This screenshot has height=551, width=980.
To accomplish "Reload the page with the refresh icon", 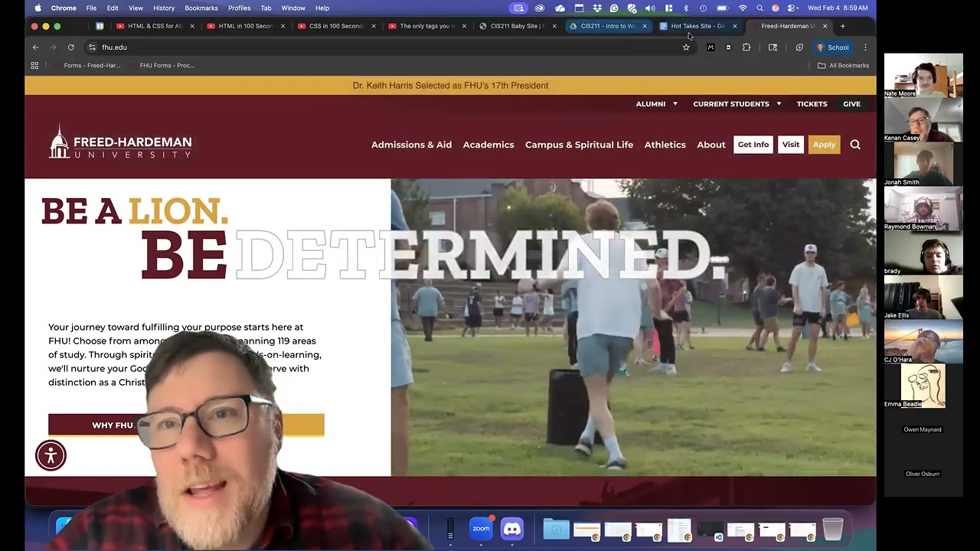I will pos(71,47).
